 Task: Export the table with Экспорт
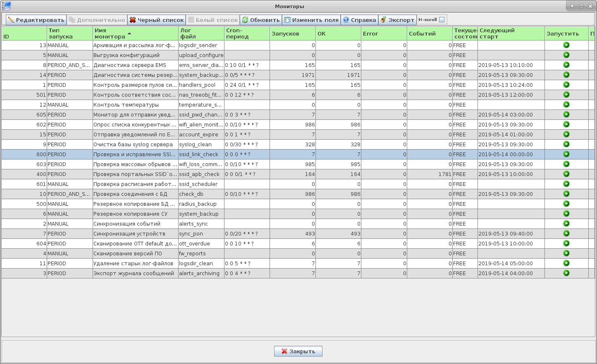click(x=397, y=20)
